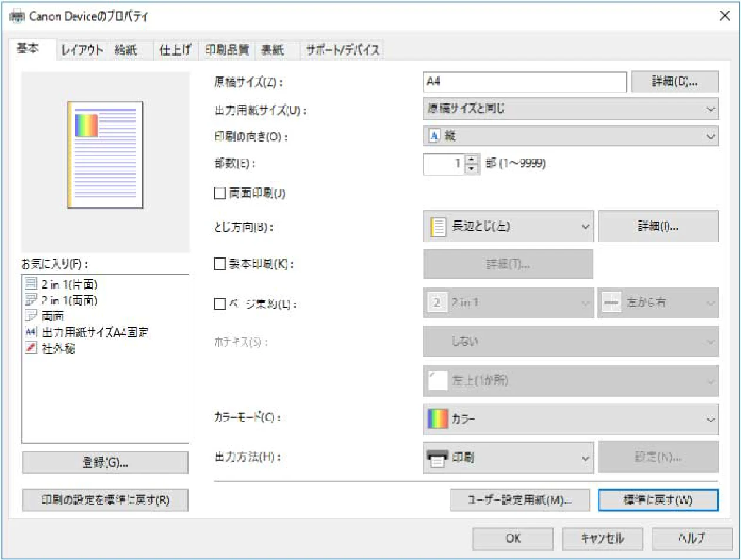This screenshot has height=560, width=741.
Task: Open the 印刷品質 tab
Action: 227,50
